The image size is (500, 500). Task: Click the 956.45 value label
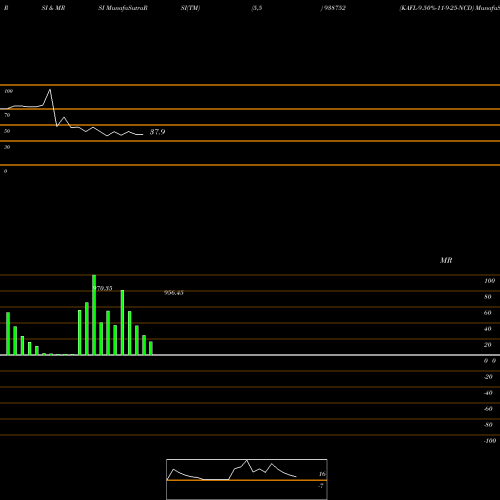(x=174, y=293)
